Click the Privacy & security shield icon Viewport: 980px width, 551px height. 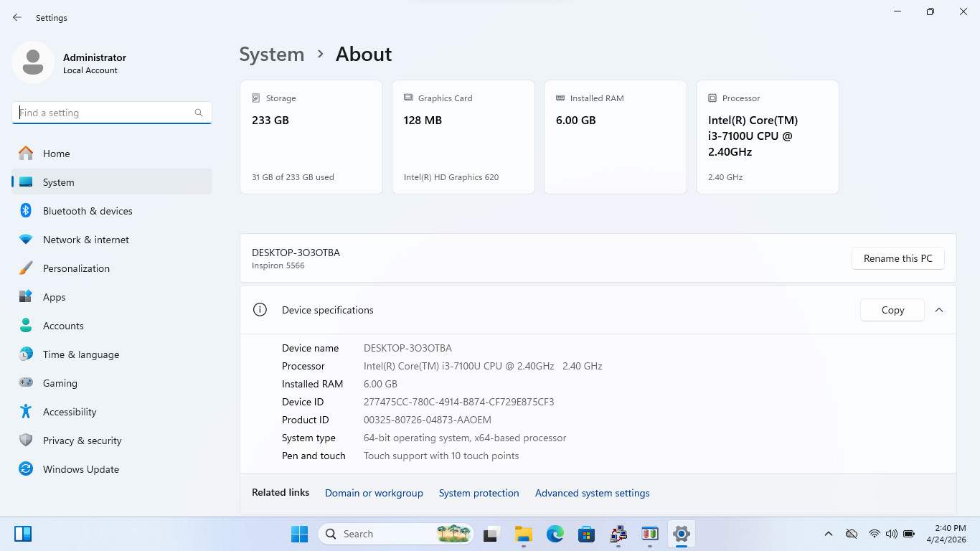(x=26, y=440)
